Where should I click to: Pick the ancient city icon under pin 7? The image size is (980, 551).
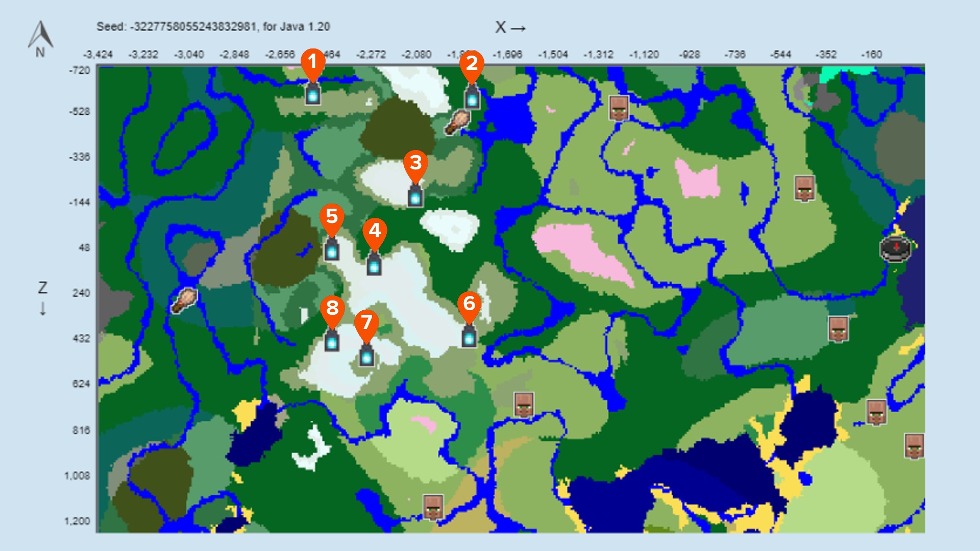click(x=366, y=355)
